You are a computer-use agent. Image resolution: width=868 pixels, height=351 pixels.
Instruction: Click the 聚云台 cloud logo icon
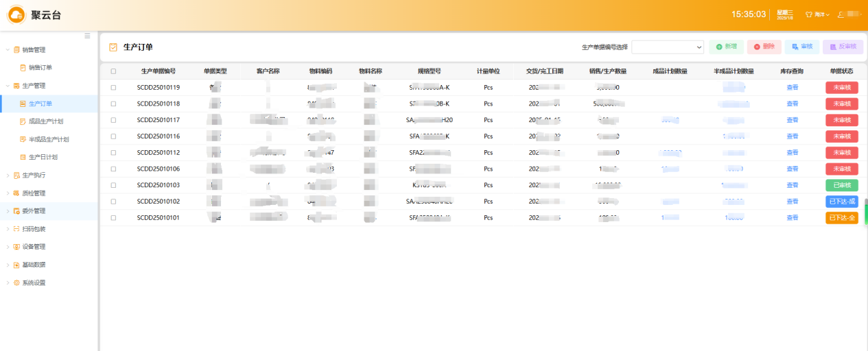[x=16, y=14]
